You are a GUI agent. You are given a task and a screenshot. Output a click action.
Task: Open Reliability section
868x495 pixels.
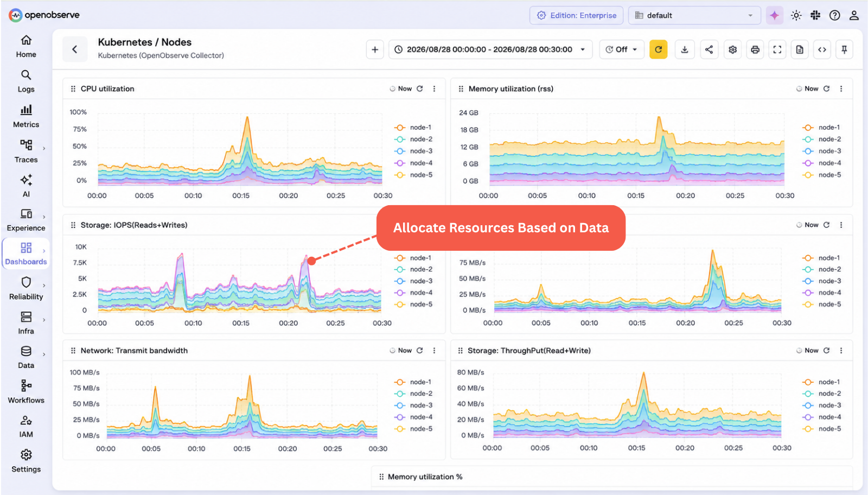[x=26, y=289]
